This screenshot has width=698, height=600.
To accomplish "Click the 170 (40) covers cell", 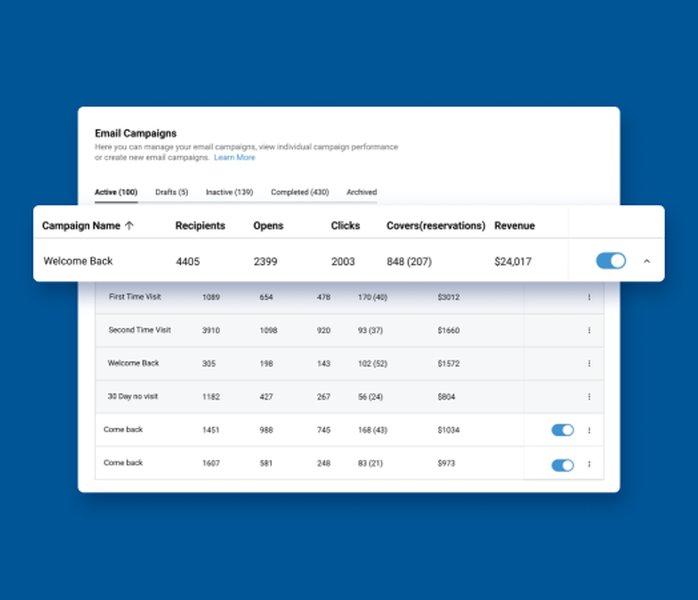I will 373,297.
